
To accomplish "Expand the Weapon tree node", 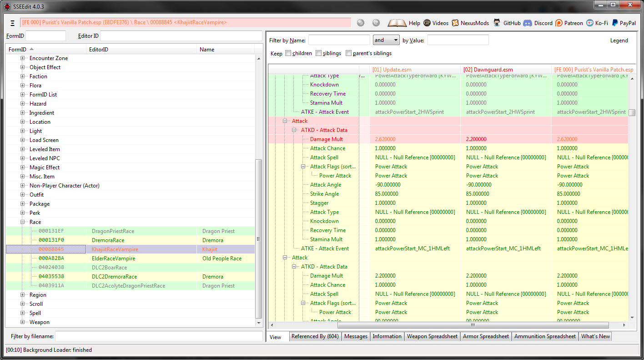I will pyautogui.click(x=23, y=322).
